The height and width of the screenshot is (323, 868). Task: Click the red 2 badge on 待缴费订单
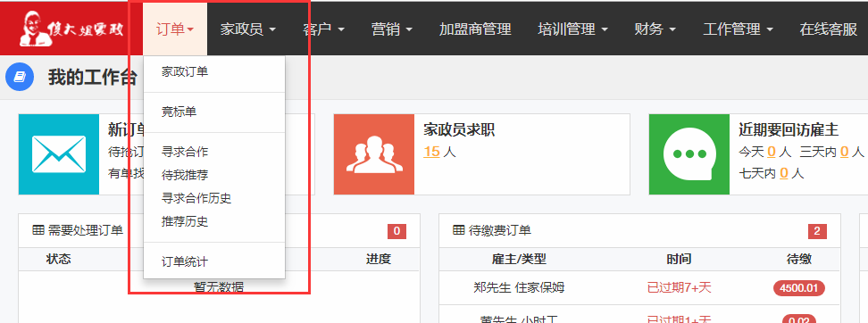(x=818, y=231)
